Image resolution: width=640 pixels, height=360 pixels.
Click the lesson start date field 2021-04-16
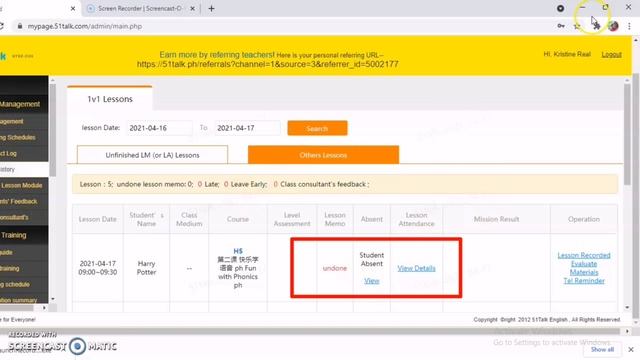coord(159,128)
